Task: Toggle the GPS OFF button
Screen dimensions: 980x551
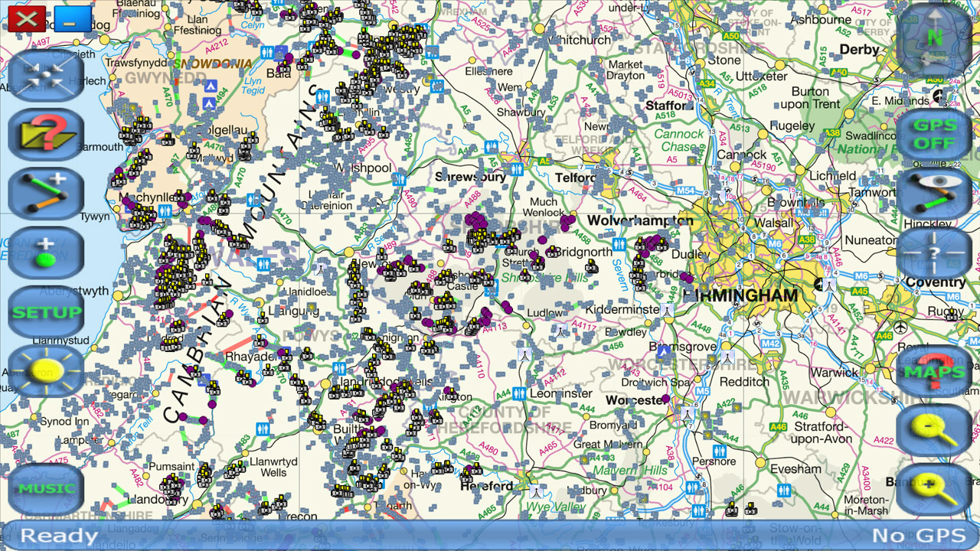Action: tap(934, 135)
